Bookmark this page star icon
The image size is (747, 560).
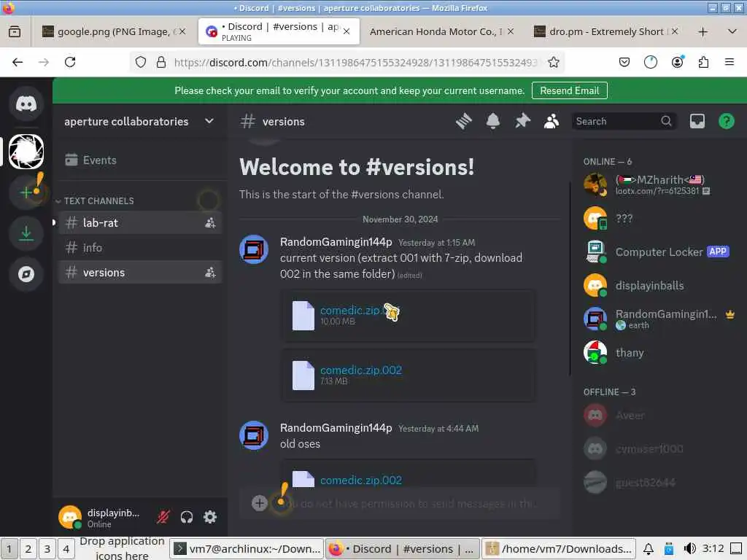tap(553, 63)
